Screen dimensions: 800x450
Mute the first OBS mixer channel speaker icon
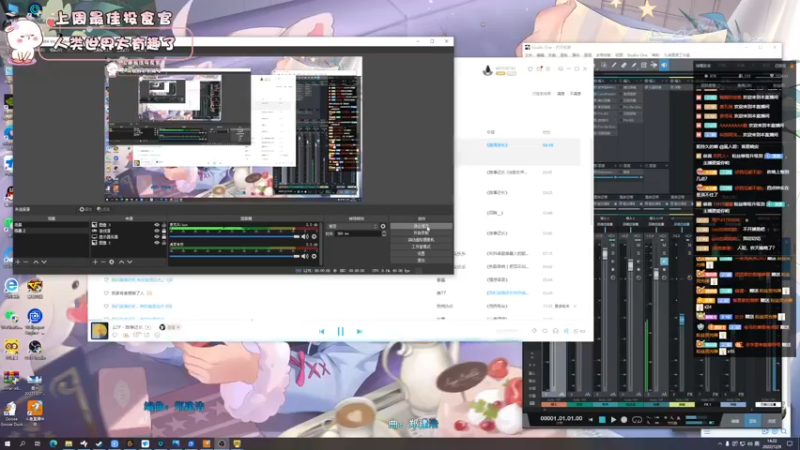click(305, 237)
